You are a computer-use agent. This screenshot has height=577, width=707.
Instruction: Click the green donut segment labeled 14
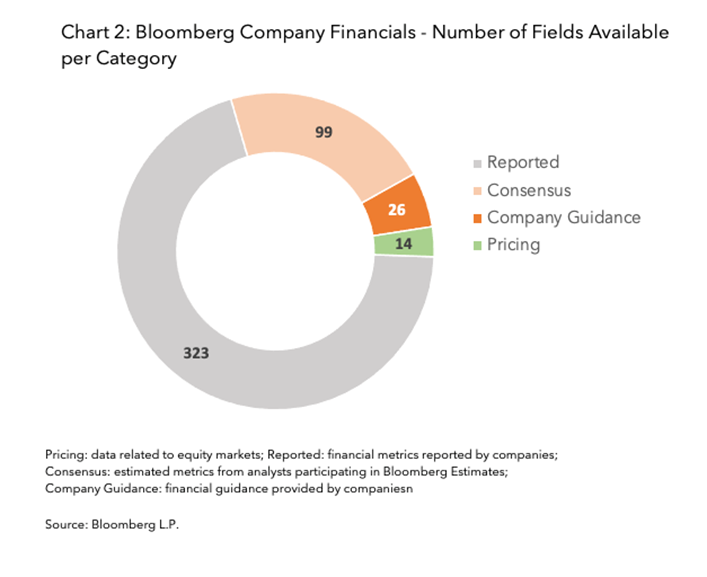pyautogui.click(x=404, y=243)
